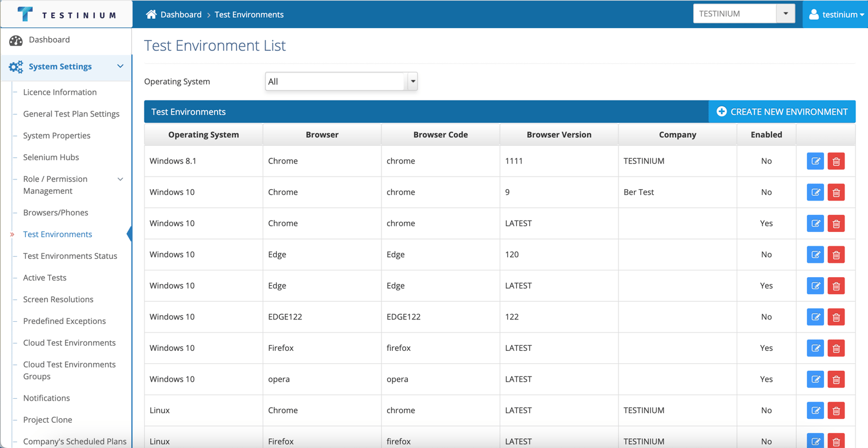Open the Operating System filter dropdown
The width and height of the screenshot is (868, 448).
tap(341, 82)
